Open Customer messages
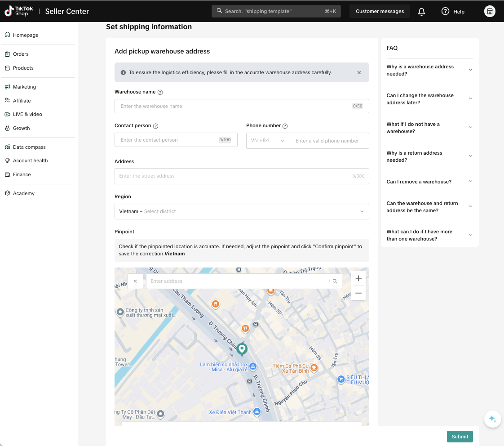504x446 pixels. coord(380,12)
